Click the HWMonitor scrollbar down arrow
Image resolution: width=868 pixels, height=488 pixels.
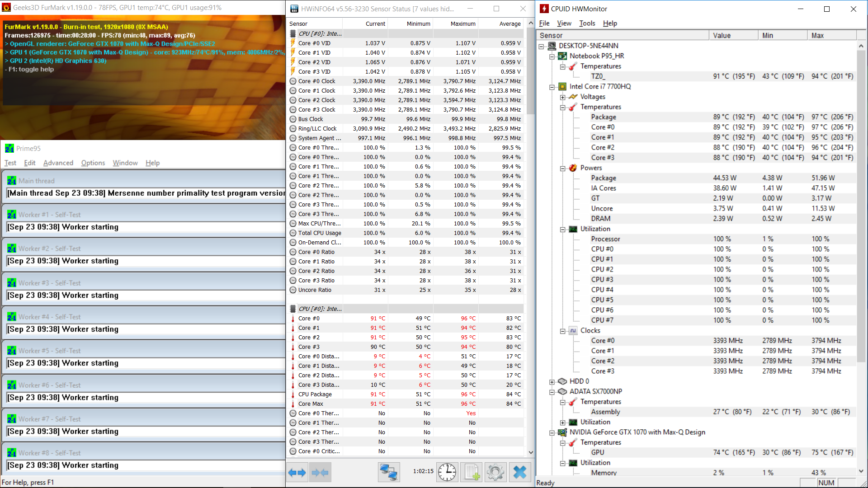861,471
